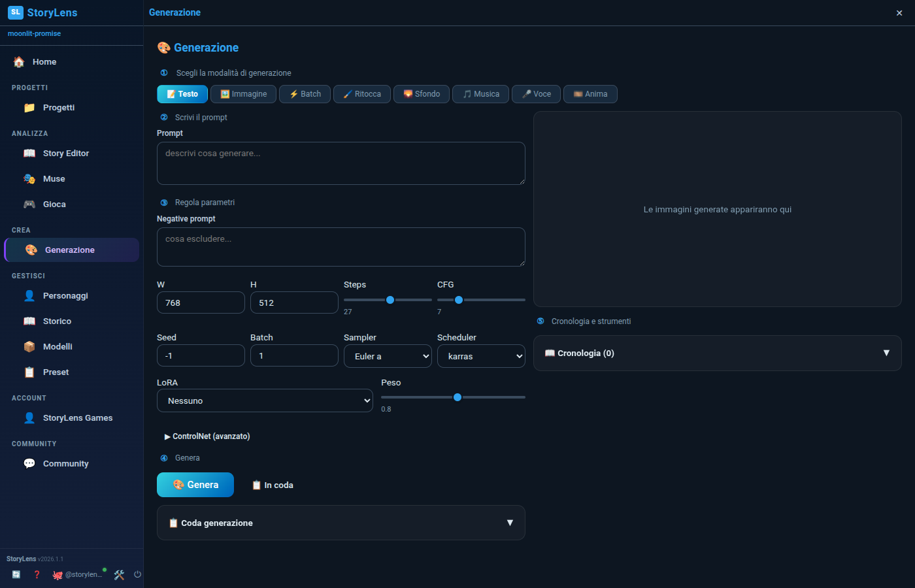
Task: Click the 'Cronologia e strumenti' step label
Action: pos(591,321)
